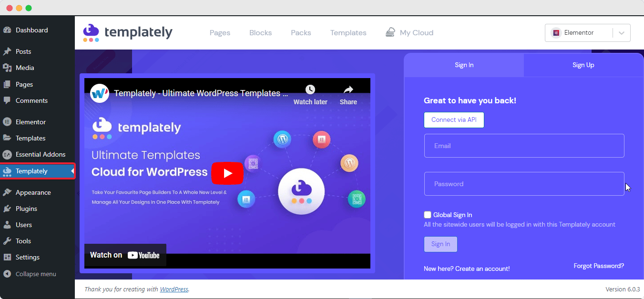Image resolution: width=644 pixels, height=299 pixels.
Task: Click the Elementor logo in builder selector
Action: (556, 33)
